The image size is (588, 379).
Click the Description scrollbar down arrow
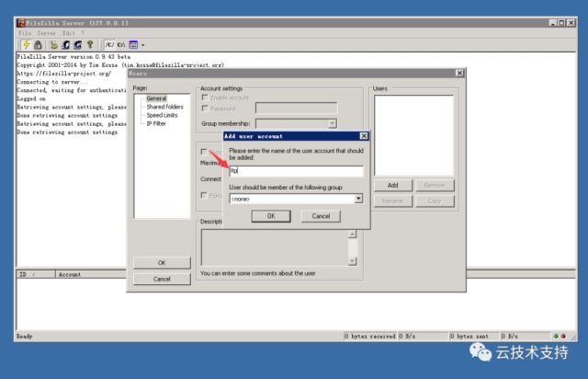click(x=352, y=261)
